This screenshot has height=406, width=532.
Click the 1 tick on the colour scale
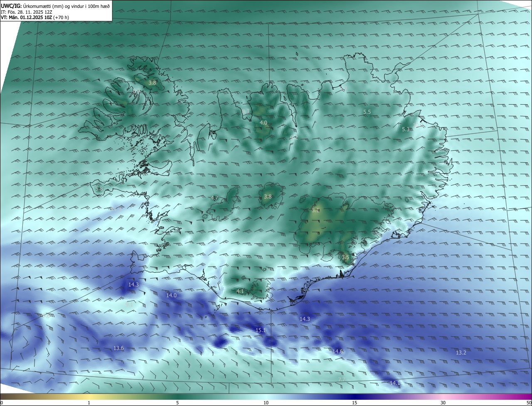89,403
